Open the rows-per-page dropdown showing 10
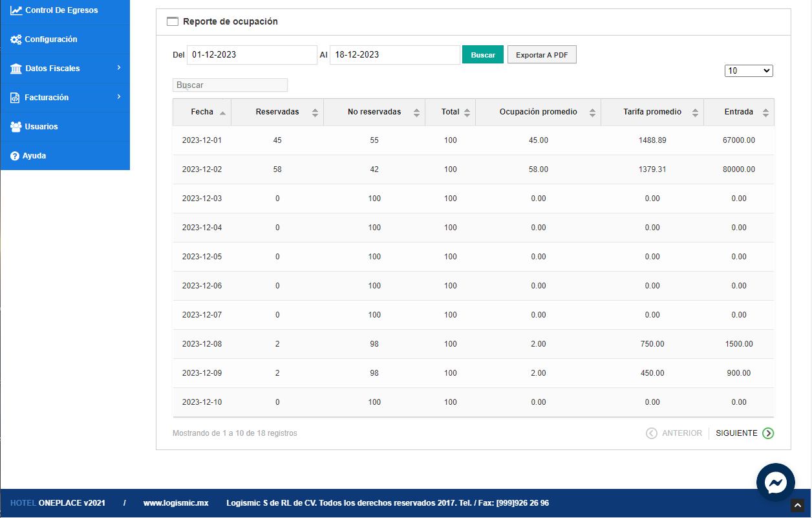The image size is (812, 518). point(749,71)
